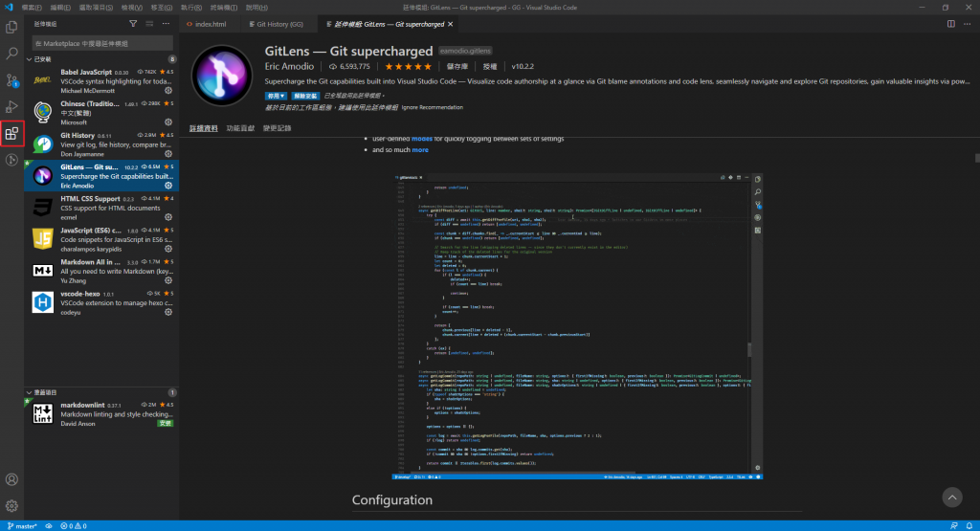This screenshot has height=531, width=980.
Task: Click the split editor icon
Action: (950, 24)
